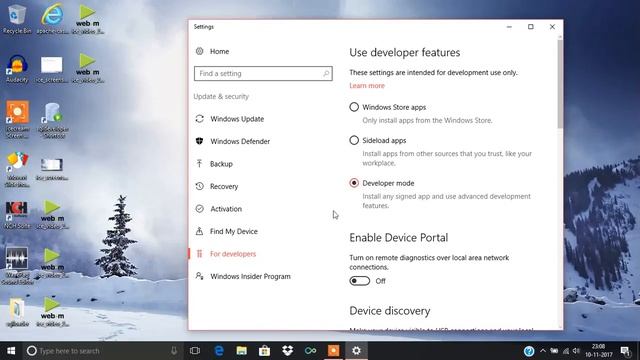Click the Windows Insider Program person icon

click(200, 276)
